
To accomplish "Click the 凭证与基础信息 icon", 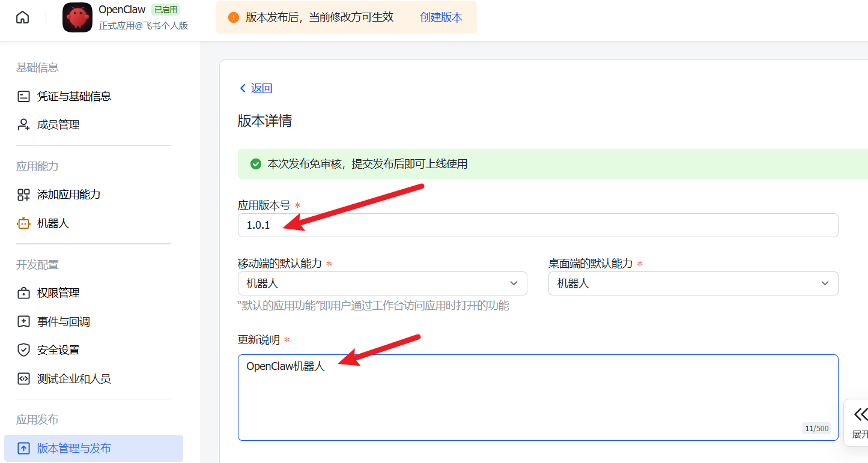I will 23,96.
